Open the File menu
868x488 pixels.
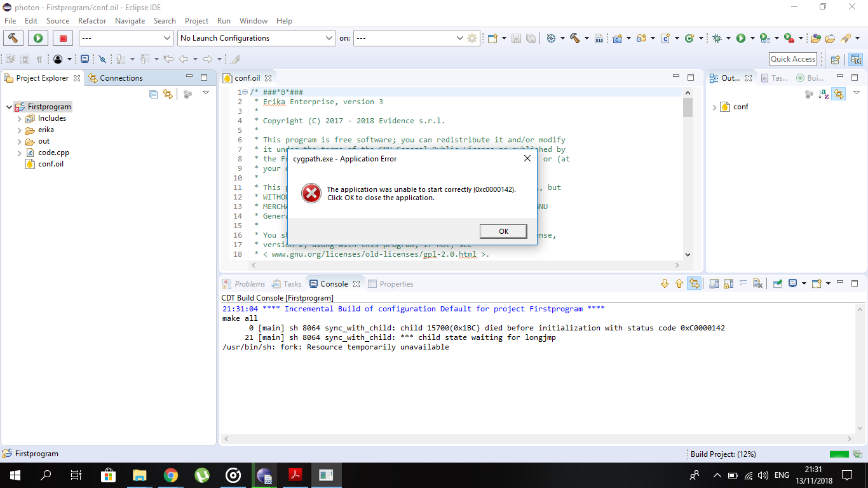[x=10, y=20]
